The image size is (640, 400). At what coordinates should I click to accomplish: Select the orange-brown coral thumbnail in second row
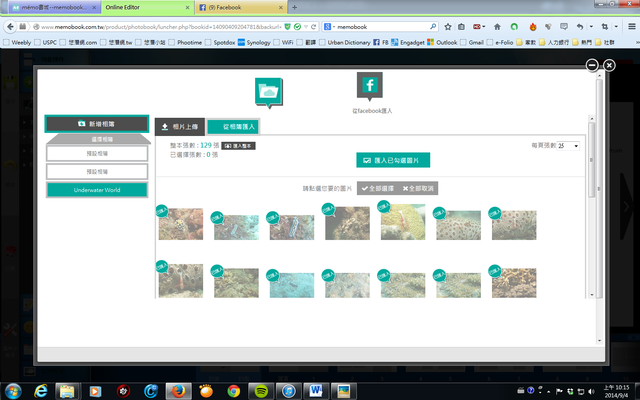click(514, 283)
